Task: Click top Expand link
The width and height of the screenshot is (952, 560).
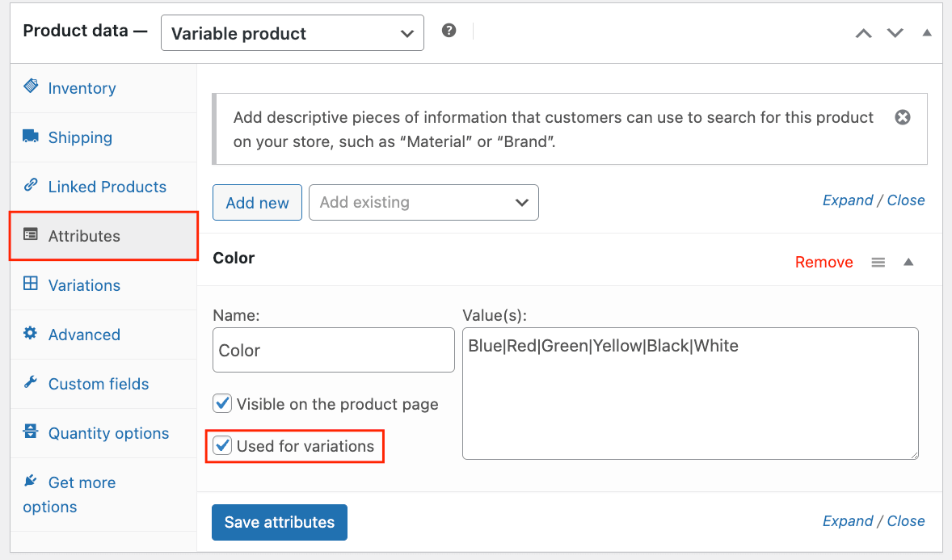Action: (848, 200)
